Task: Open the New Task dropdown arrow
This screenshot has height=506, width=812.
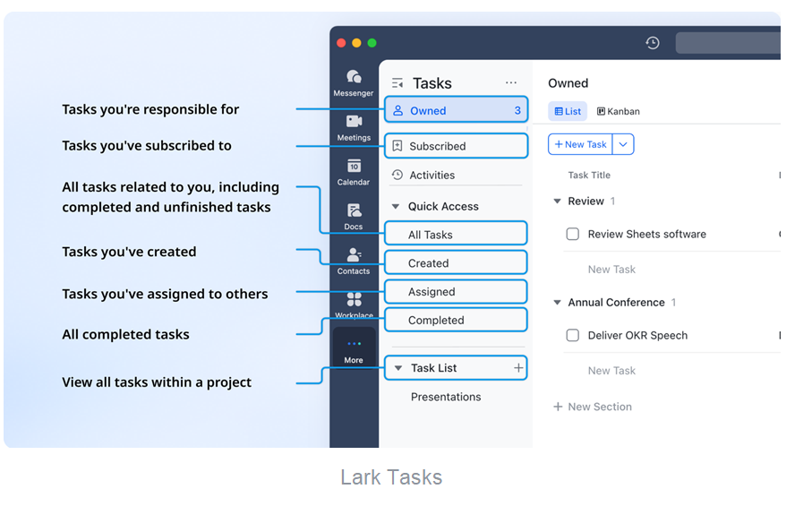Action: coord(624,144)
